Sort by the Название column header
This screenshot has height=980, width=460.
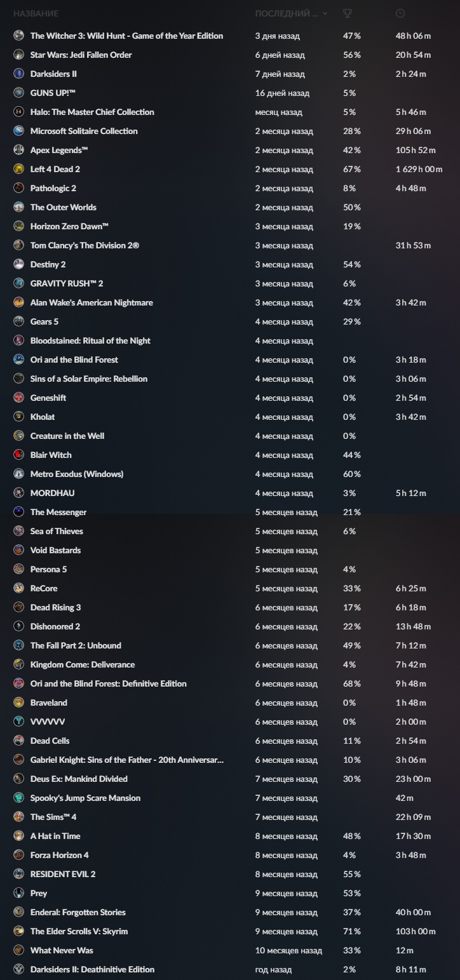[x=36, y=13]
